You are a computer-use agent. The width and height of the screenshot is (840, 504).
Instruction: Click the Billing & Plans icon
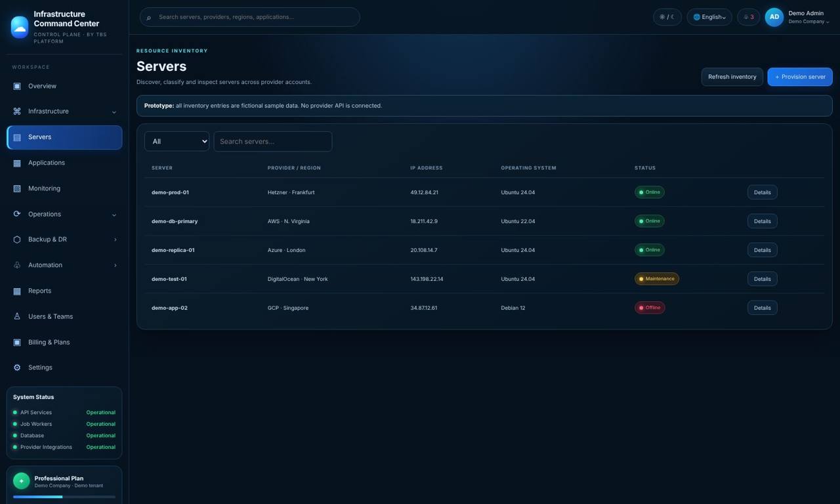17,342
